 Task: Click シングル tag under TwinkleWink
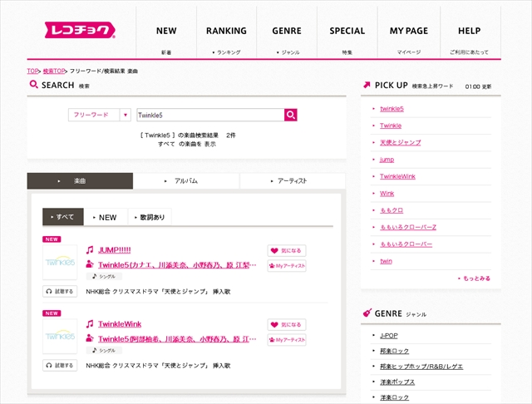[104, 351]
